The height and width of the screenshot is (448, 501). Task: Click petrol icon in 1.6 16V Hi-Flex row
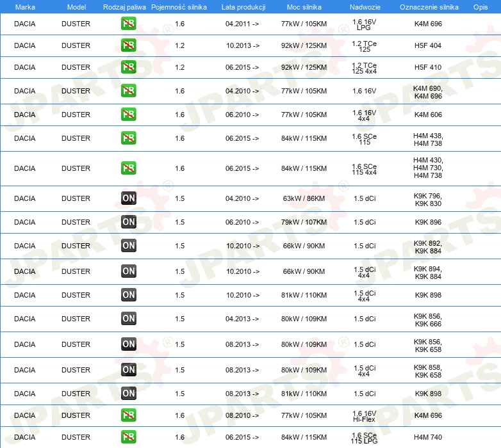pos(128,415)
